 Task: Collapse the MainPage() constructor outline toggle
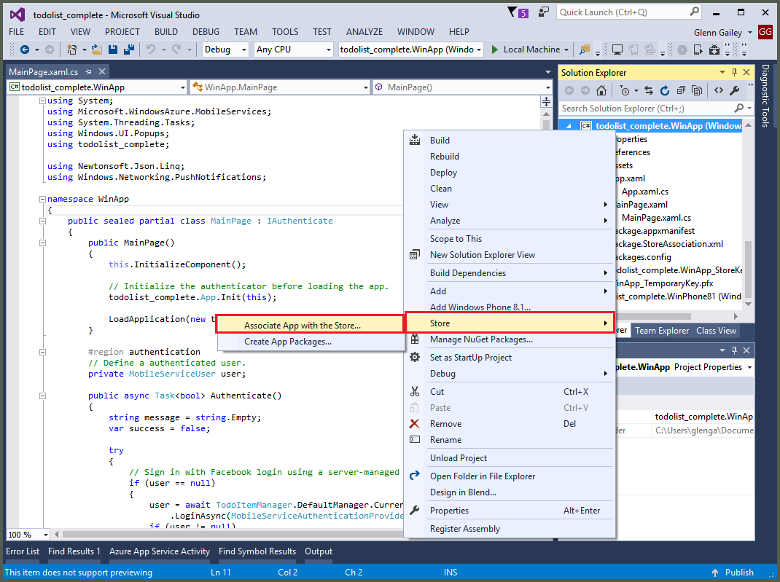click(42, 242)
